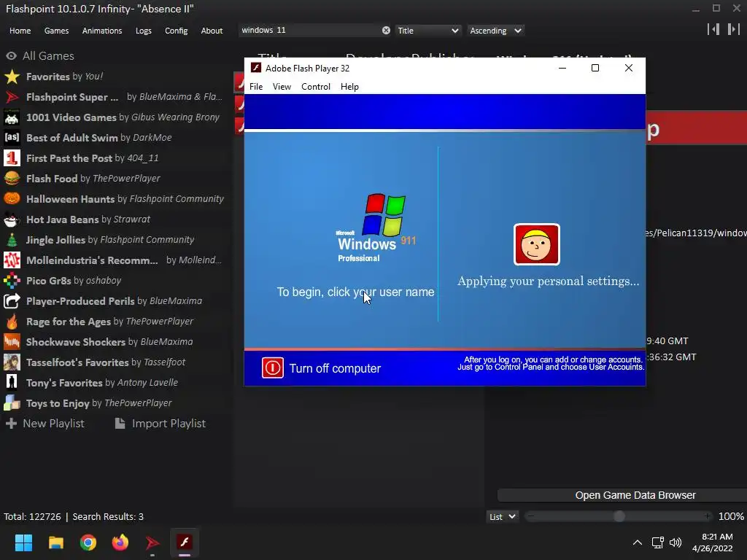Open Flash Player File menu
This screenshot has height=560, width=747.
click(256, 87)
